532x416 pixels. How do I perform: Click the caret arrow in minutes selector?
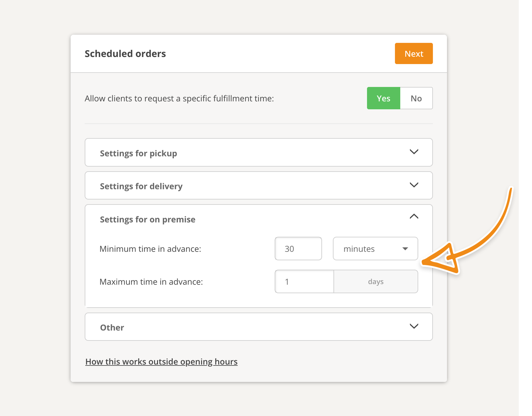click(x=405, y=249)
